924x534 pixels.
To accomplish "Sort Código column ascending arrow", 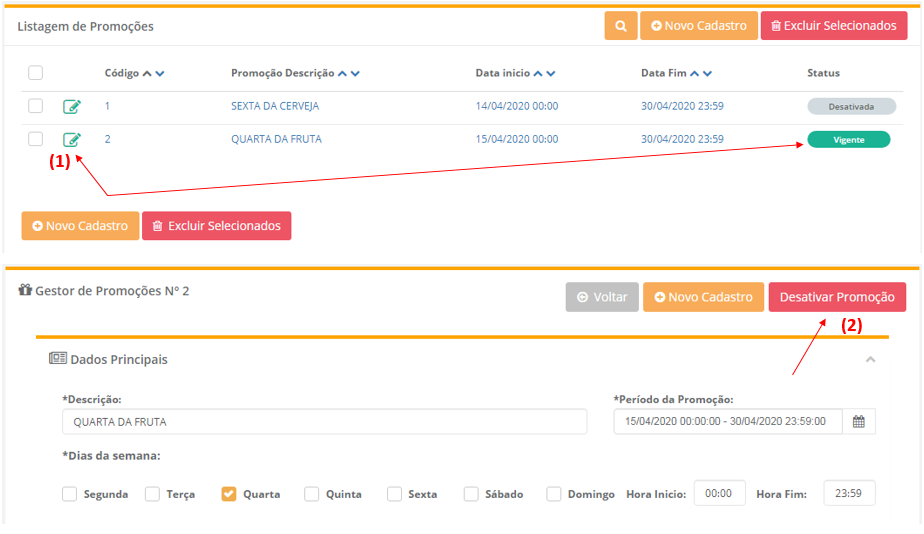I will (147, 73).
